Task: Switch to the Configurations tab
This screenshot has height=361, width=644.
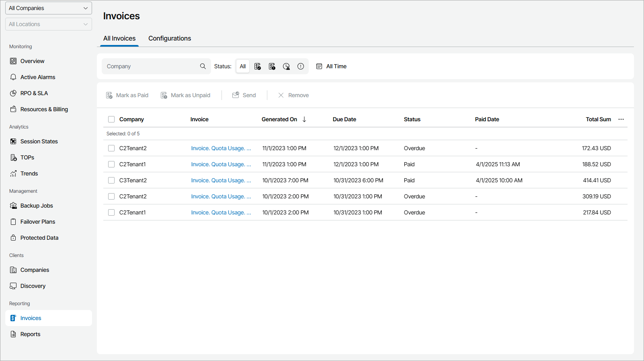Action: 170,39
